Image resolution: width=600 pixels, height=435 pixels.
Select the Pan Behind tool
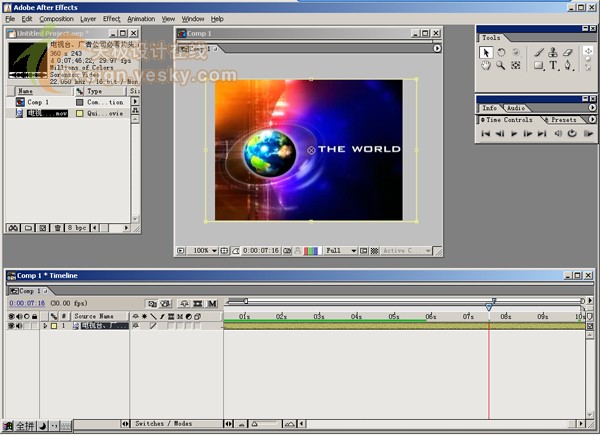pyautogui.click(x=516, y=65)
